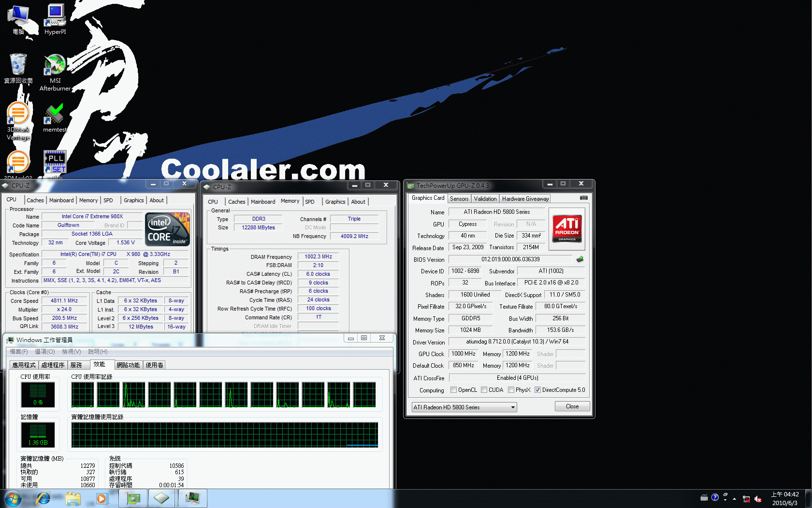Image resolution: width=812 pixels, height=508 pixels.
Task: Open the Windows Start orb
Action: (x=13, y=498)
